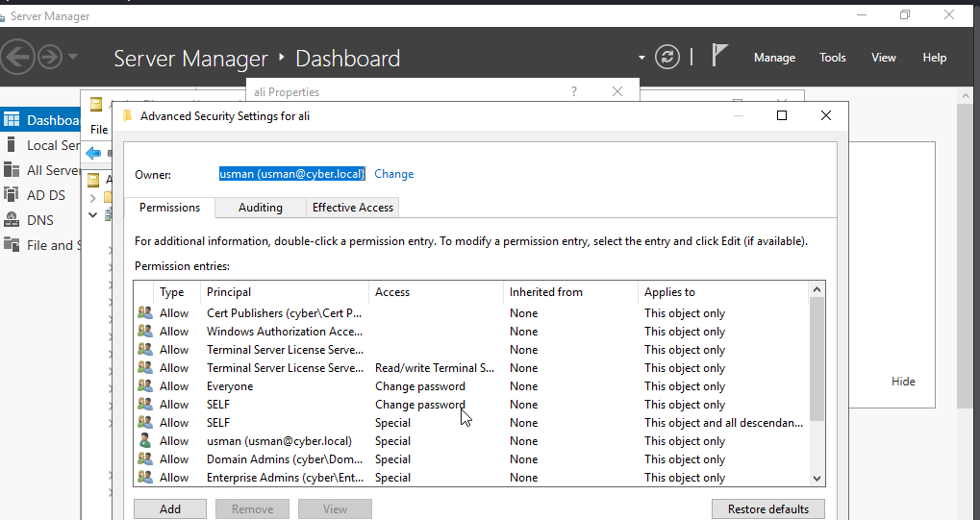The height and width of the screenshot is (520, 980).
Task: Click Hide in Server Manager dashboard
Action: (x=903, y=382)
